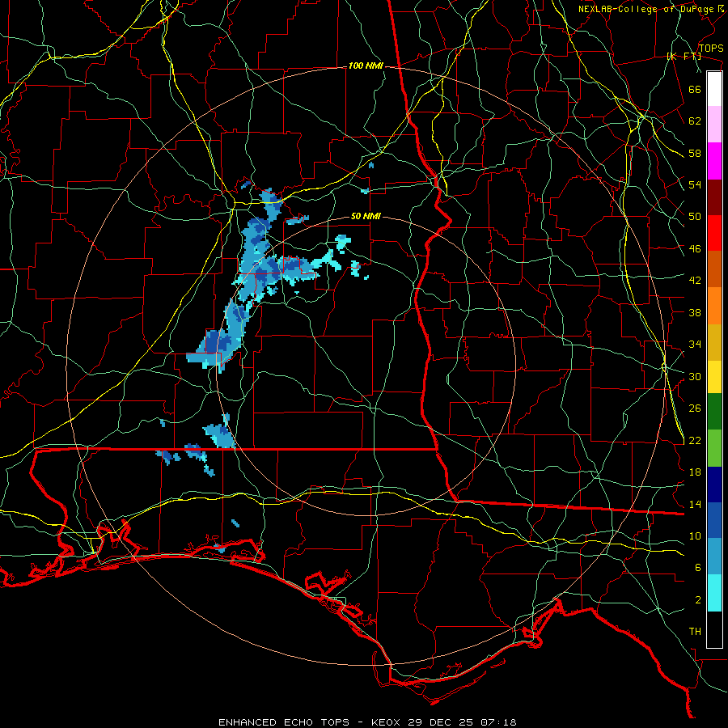728x728 pixels.
Task: Click the legend value 54
Action: [x=695, y=184]
